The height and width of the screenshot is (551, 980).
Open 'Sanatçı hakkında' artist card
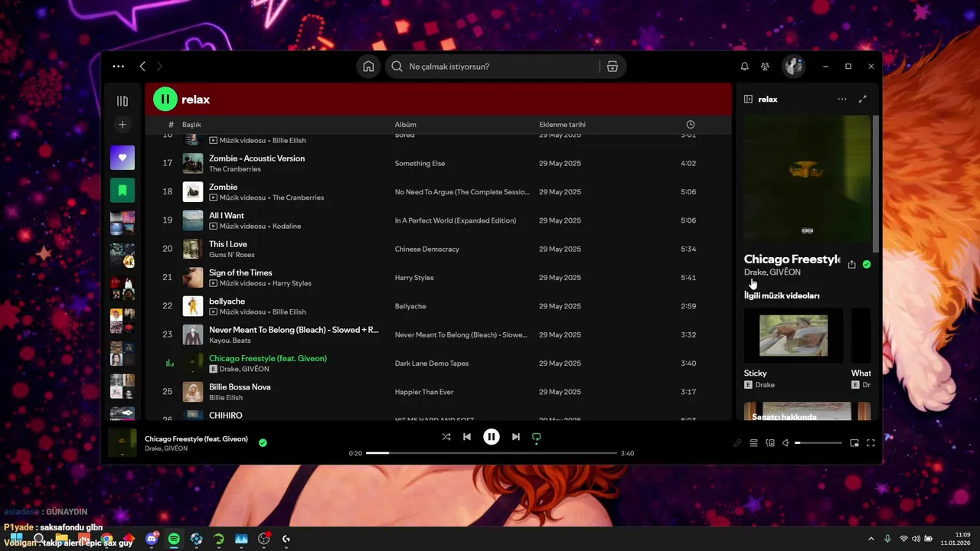click(807, 412)
